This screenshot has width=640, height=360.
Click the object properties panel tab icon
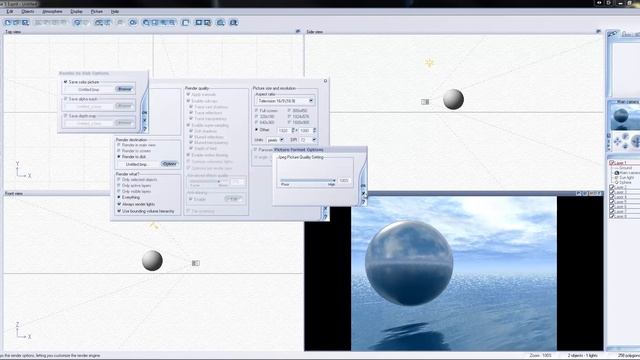612,34
